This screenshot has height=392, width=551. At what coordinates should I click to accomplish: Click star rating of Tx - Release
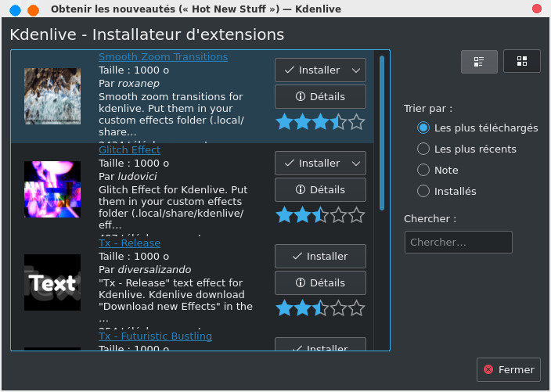click(x=320, y=308)
